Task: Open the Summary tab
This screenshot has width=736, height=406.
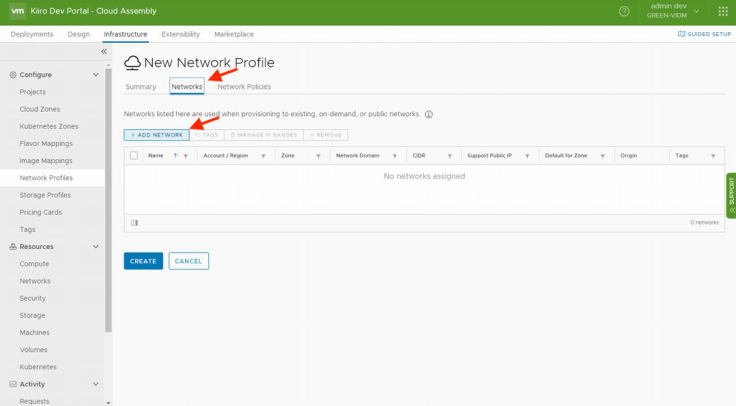Action: pos(141,87)
